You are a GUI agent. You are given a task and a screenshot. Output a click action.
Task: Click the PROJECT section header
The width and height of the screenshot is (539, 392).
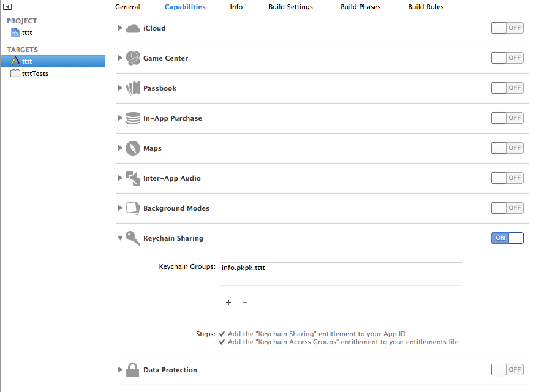[x=22, y=21]
